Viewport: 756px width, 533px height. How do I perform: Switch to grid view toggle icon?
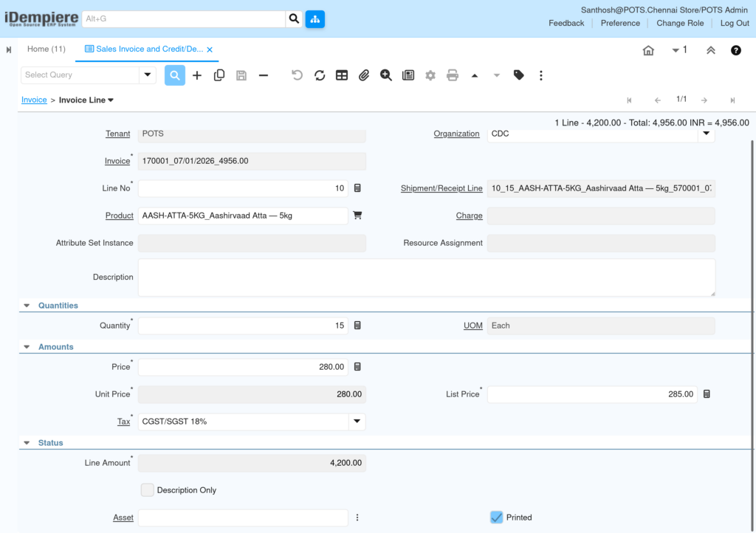tap(341, 75)
